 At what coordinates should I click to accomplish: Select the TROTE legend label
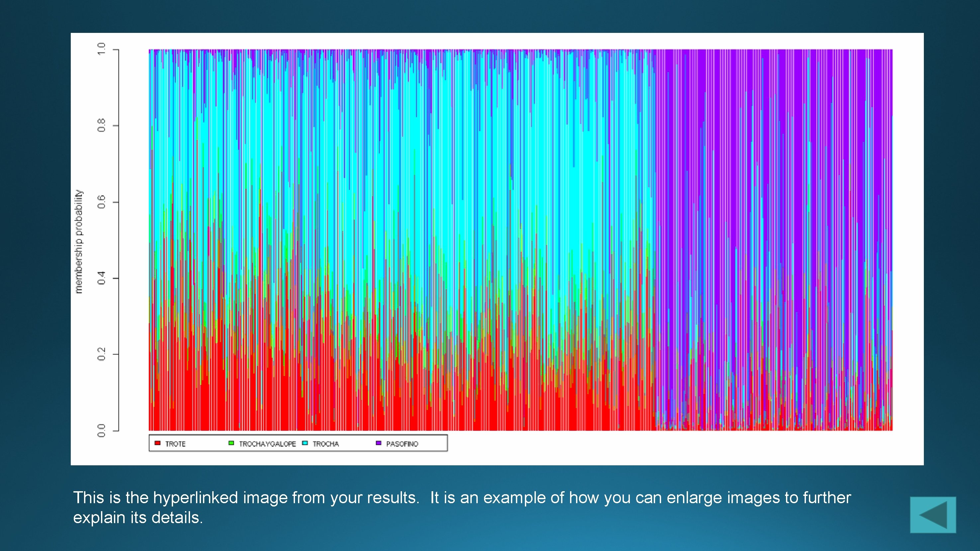pyautogui.click(x=175, y=444)
